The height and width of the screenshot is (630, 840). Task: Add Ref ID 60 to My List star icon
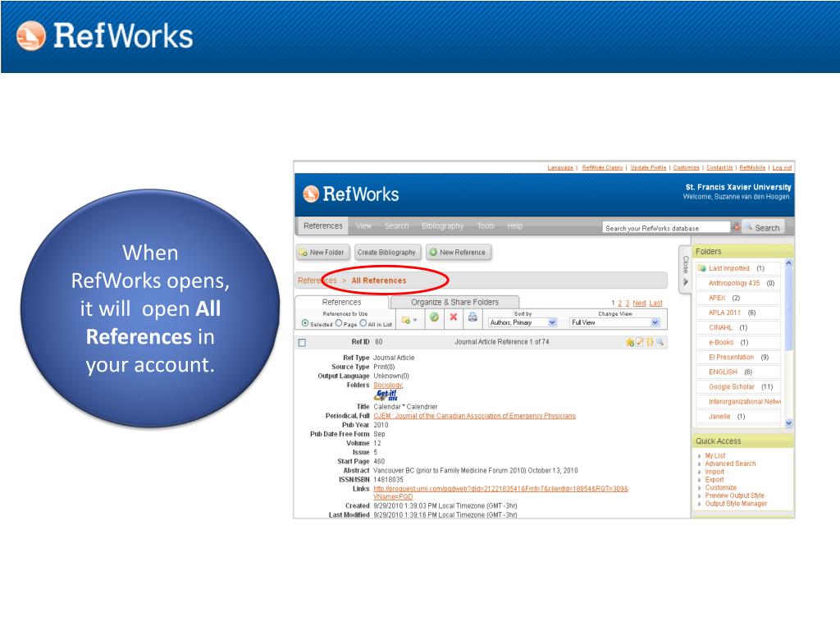point(630,342)
